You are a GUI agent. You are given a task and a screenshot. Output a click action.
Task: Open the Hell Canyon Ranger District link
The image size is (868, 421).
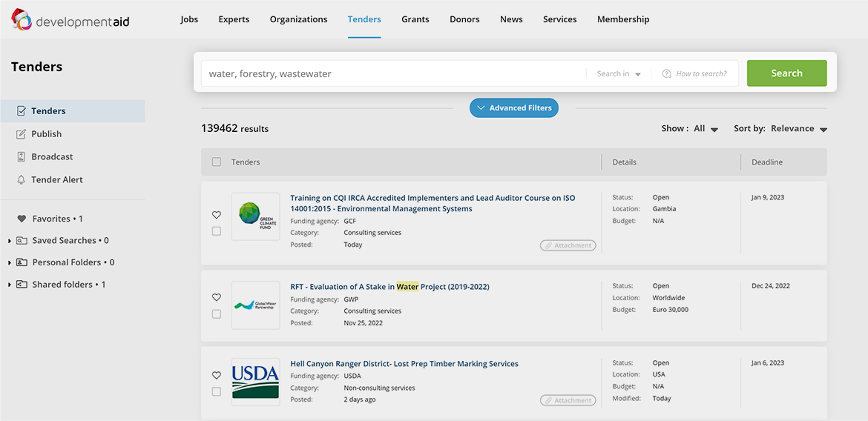404,364
